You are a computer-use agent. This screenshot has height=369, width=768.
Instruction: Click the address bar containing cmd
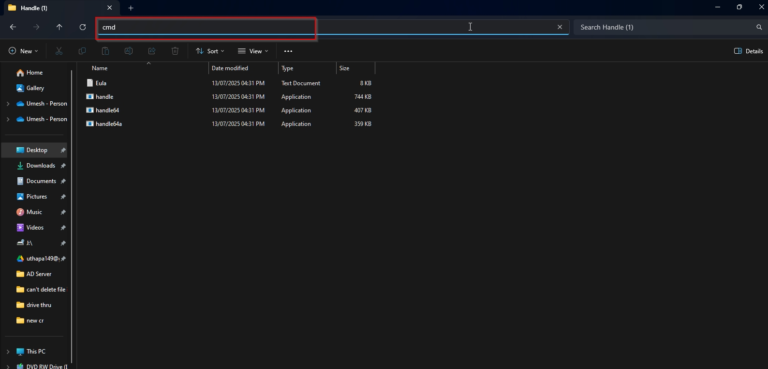[333, 27]
